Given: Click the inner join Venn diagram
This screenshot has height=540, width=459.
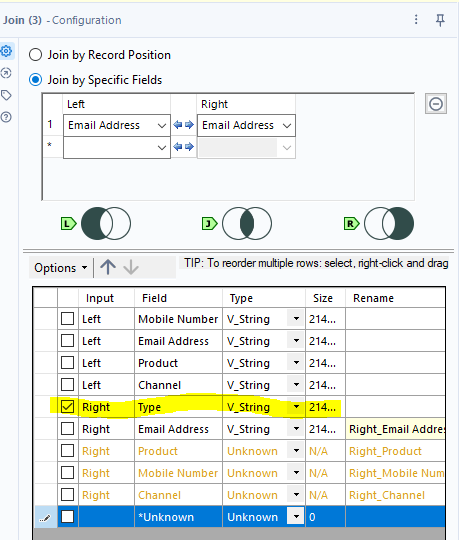Looking at the screenshot, I should [x=247, y=224].
